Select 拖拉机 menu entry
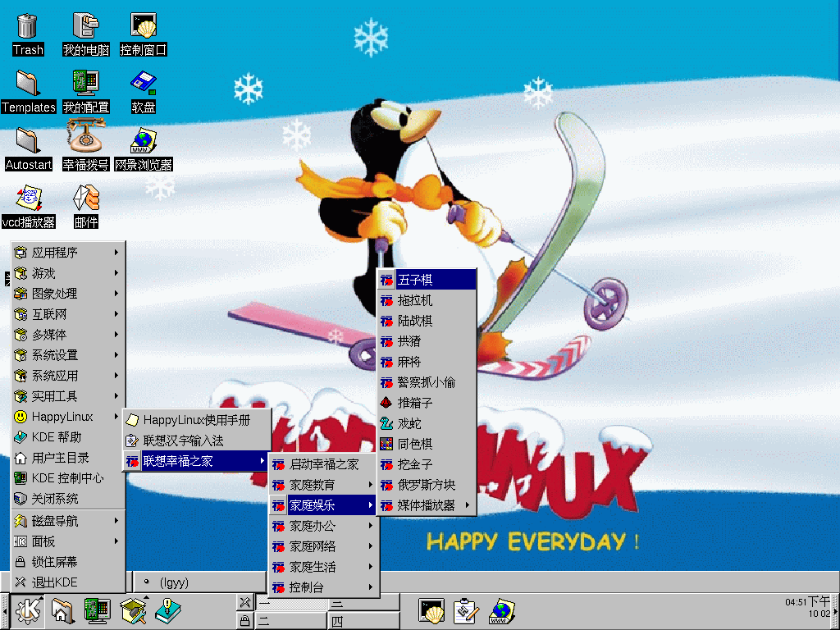The width and height of the screenshot is (840, 630). 427,300
